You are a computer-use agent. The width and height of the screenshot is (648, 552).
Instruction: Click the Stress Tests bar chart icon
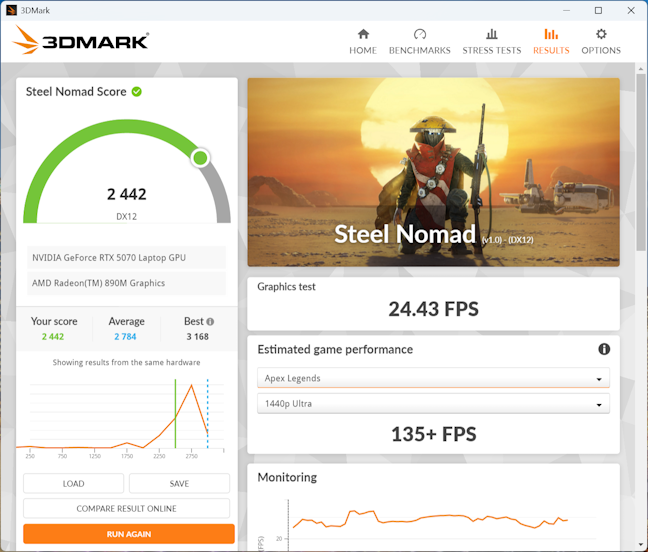[492, 34]
